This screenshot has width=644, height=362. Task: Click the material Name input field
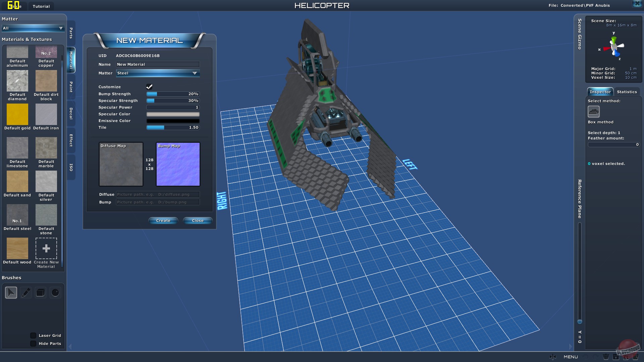tap(158, 64)
